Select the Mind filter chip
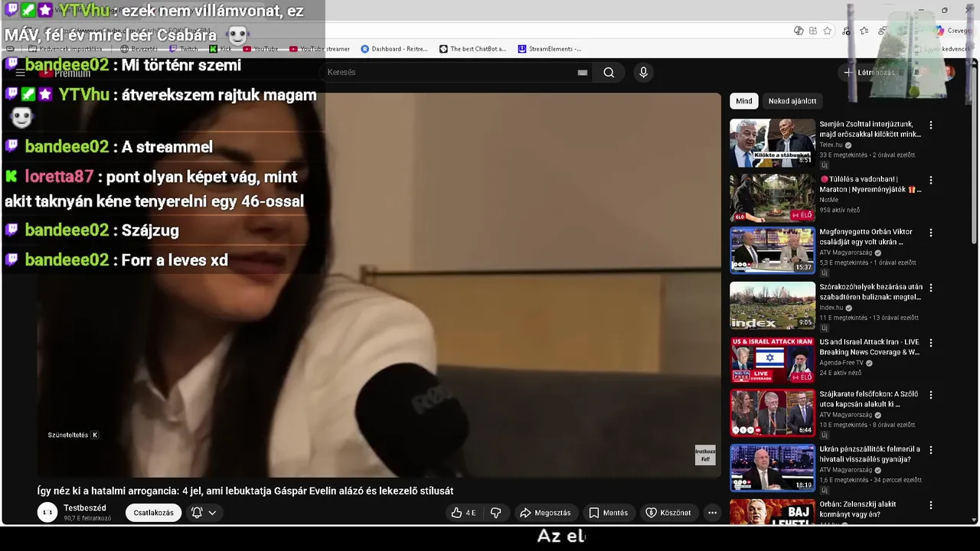The width and height of the screenshot is (980, 551). (744, 101)
